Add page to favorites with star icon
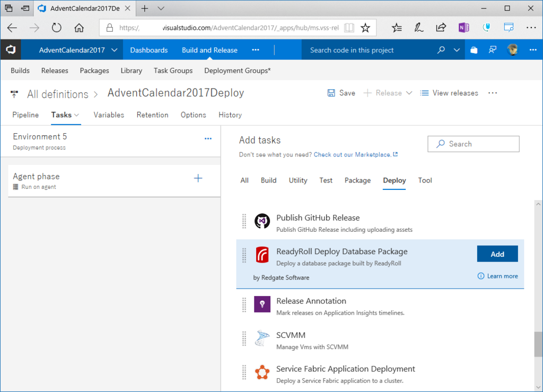 pos(365,28)
